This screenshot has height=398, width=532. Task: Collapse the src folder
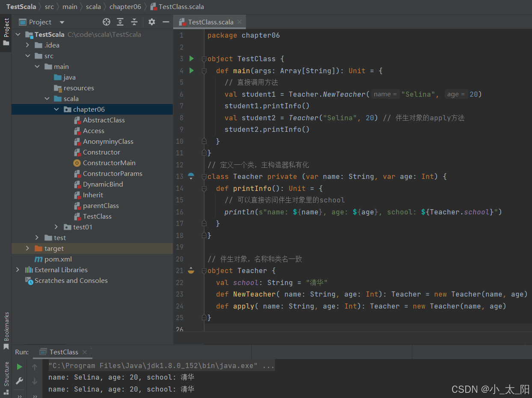(x=28, y=56)
